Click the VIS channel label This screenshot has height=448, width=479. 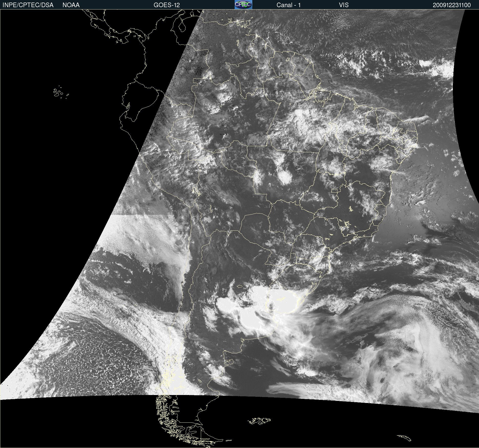click(344, 5)
